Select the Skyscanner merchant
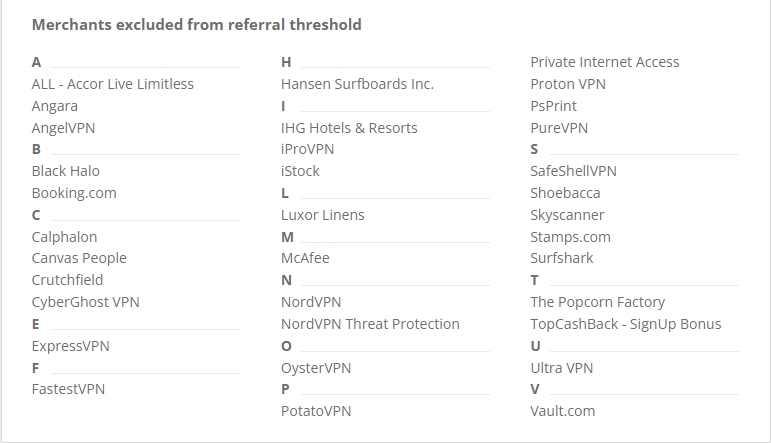 click(567, 215)
